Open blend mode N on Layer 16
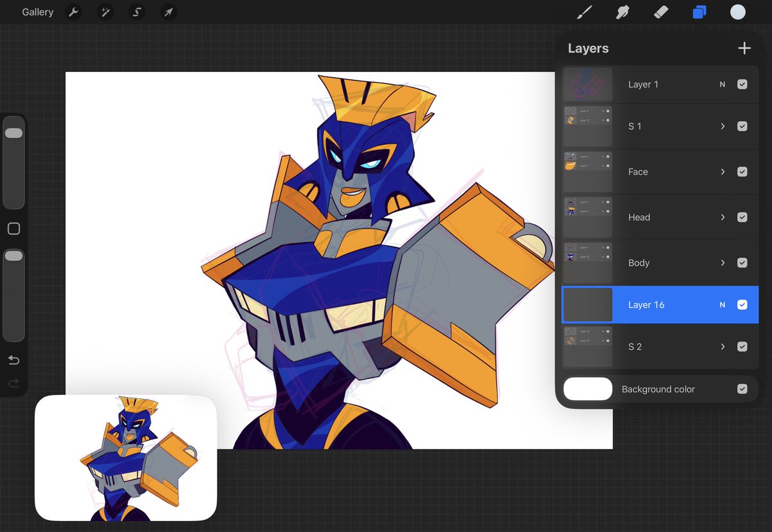 [x=722, y=305]
